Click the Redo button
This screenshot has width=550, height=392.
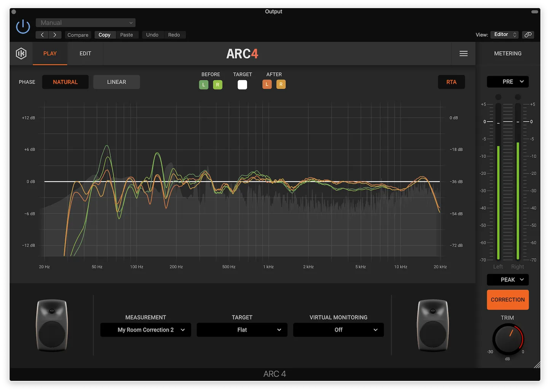pos(174,35)
